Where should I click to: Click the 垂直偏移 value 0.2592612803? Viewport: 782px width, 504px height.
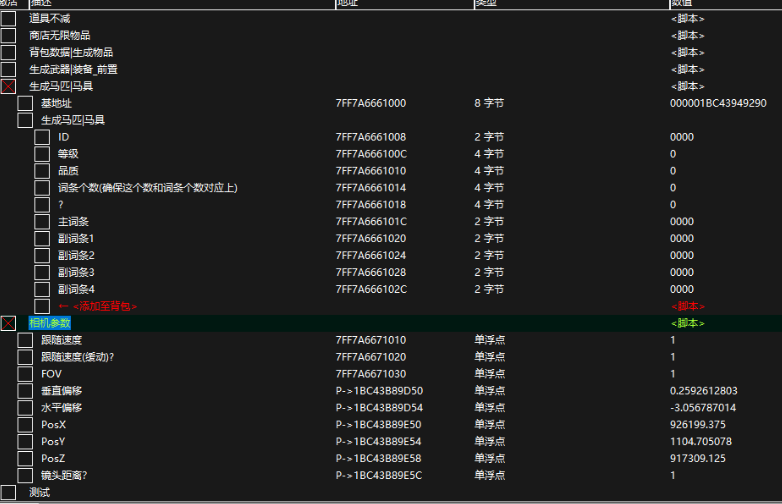pos(703,391)
